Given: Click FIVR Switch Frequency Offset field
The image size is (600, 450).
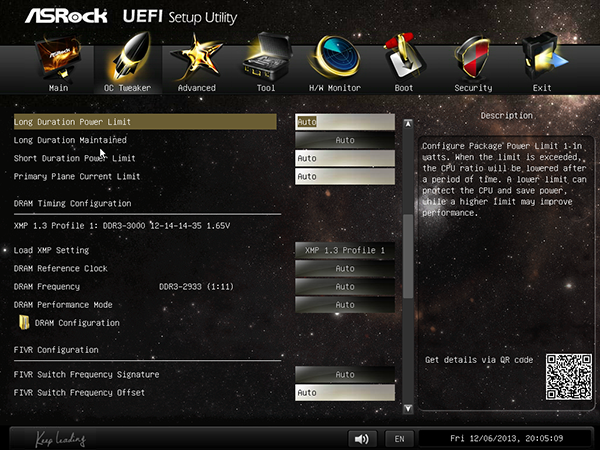Looking at the screenshot, I should 345,393.
